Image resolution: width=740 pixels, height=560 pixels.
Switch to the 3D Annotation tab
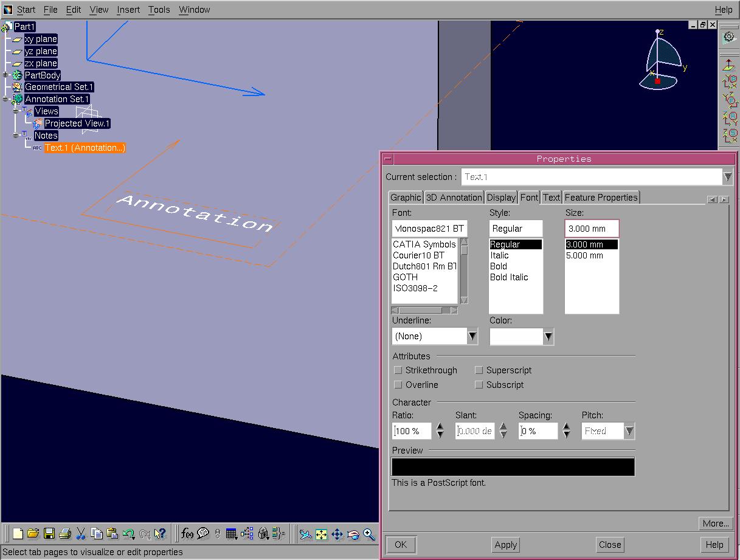coord(454,197)
